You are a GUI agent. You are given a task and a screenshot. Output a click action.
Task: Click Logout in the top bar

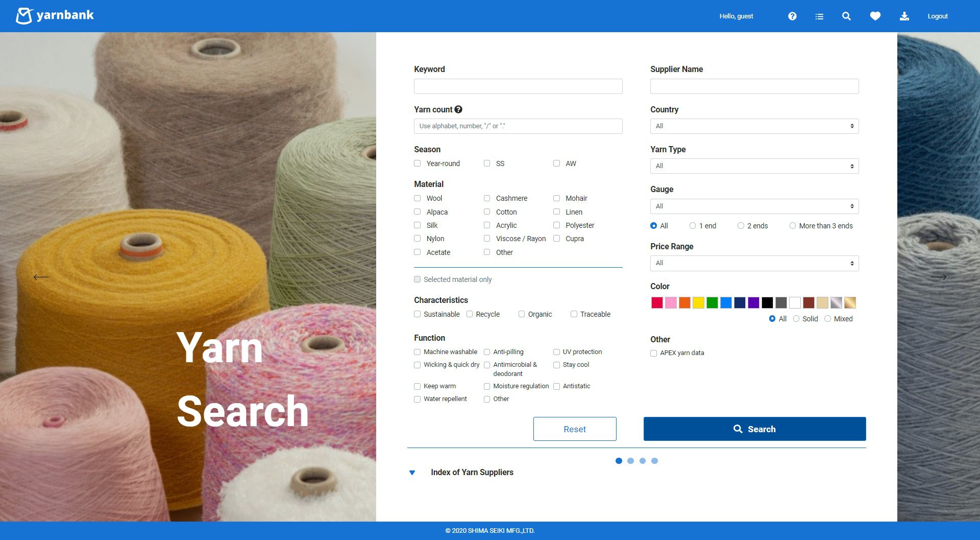pos(937,16)
